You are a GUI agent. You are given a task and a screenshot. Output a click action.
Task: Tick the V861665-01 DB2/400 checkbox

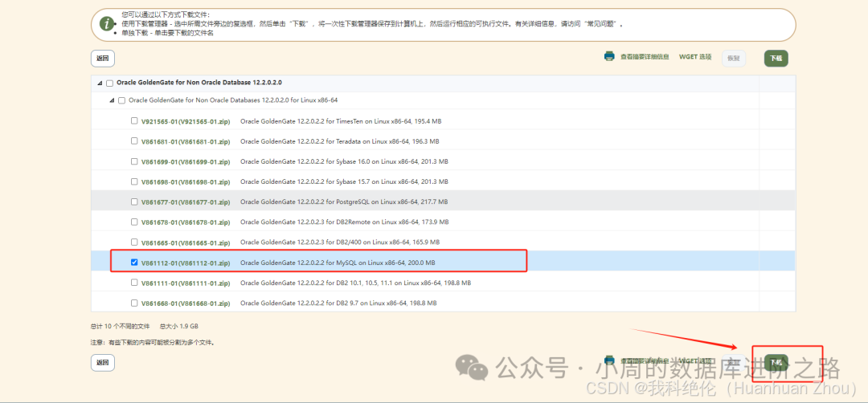pos(134,242)
